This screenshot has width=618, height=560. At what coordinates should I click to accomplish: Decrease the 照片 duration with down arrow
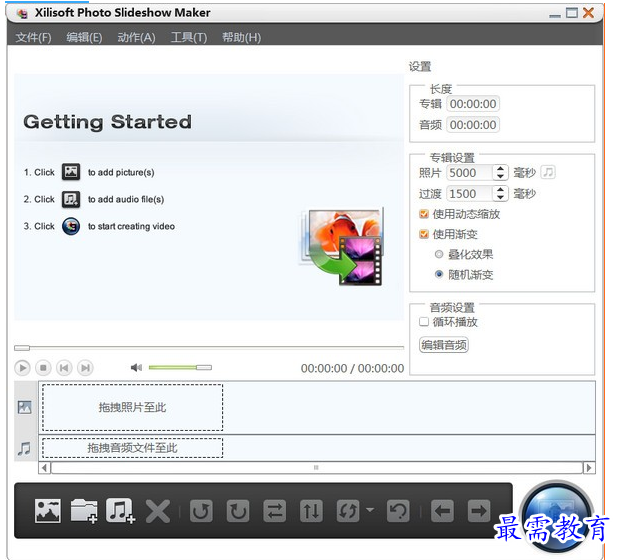point(500,177)
